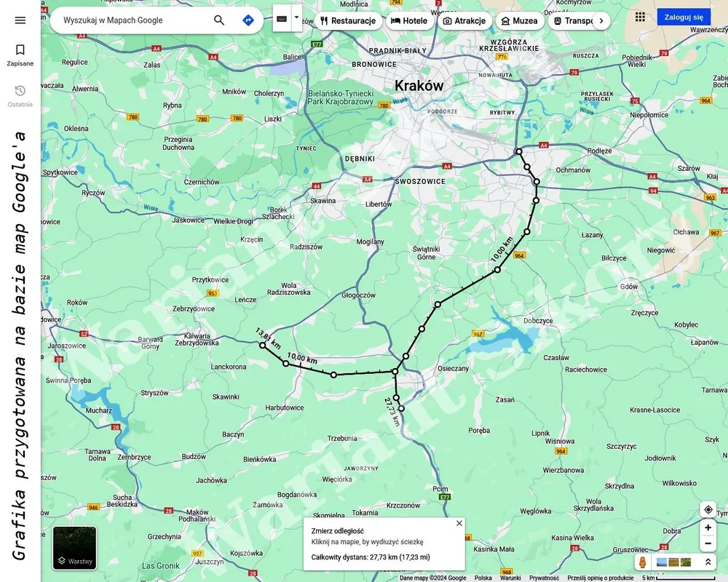Open the Google apps grid
Viewport: 728px width, 582px height.
coord(640,17)
